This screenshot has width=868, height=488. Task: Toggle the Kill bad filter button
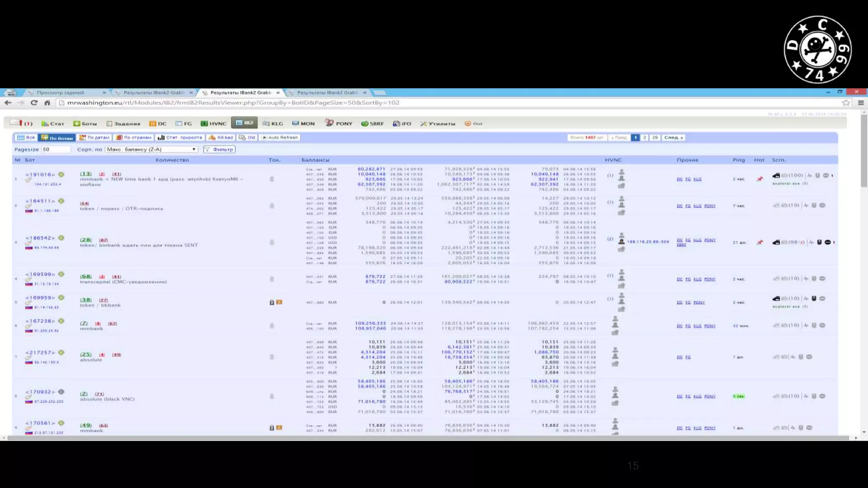221,137
